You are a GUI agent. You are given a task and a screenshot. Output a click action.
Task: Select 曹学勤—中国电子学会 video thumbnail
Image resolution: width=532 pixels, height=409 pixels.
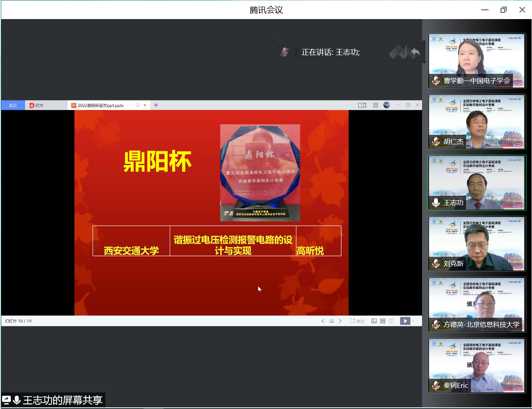pyautogui.click(x=477, y=61)
